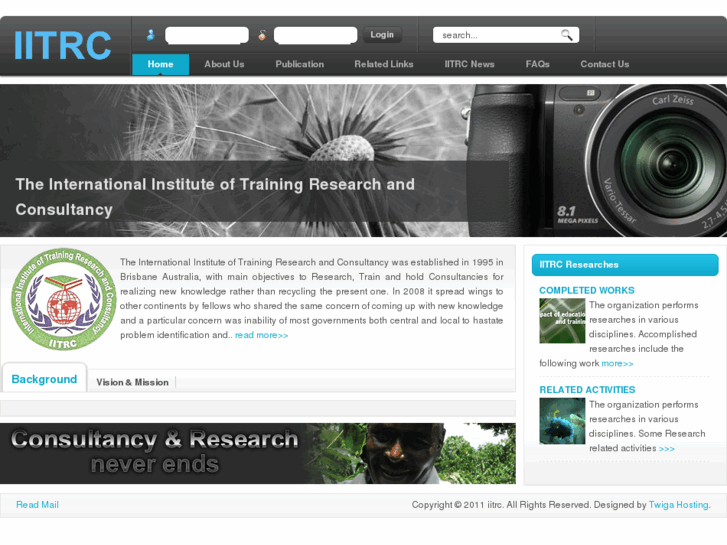Click the '>>>' link under Related Activities
The height and width of the screenshot is (545, 727).
667,449
